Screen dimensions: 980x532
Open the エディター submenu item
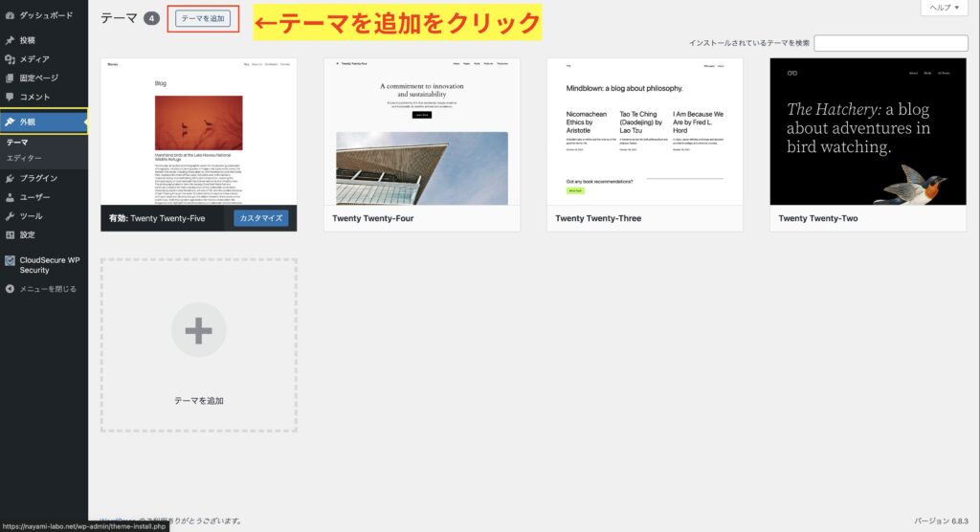point(24,157)
